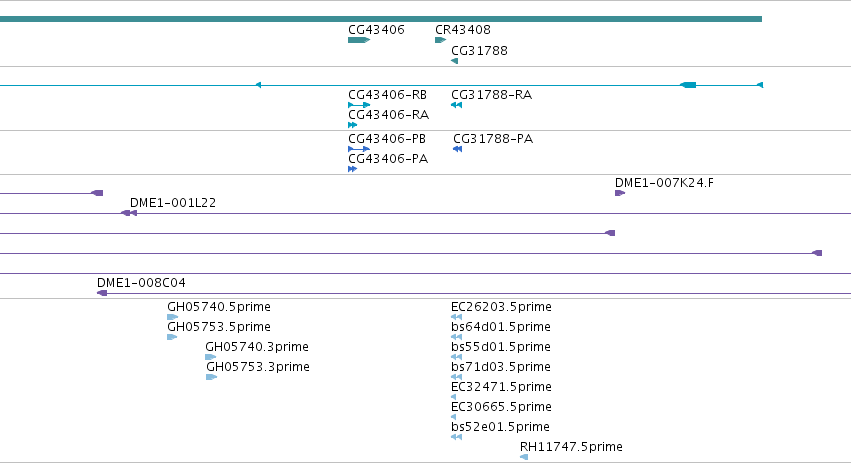Click the thick exon block on the long transcript

click(689, 85)
